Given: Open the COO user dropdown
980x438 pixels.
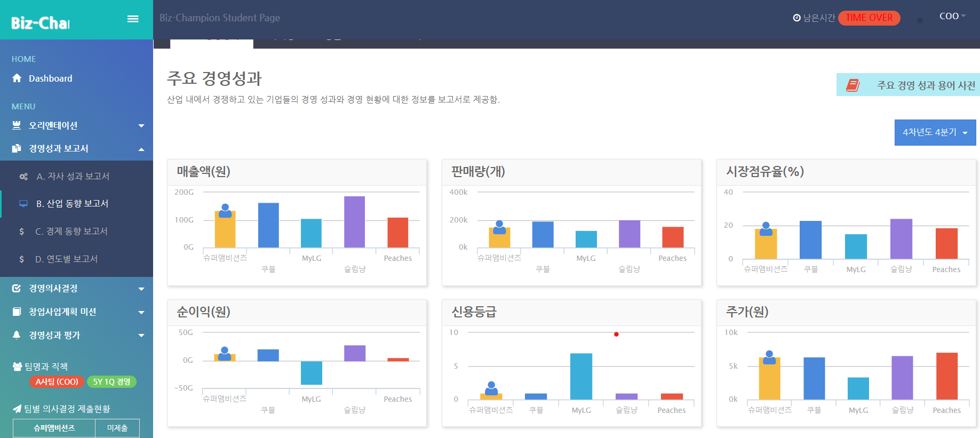Looking at the screenshot, I should pos(952,17).
